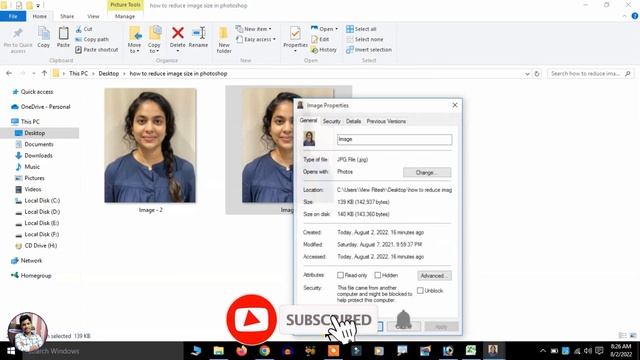Click the Advanced... attributes button

tap(434, 276)
